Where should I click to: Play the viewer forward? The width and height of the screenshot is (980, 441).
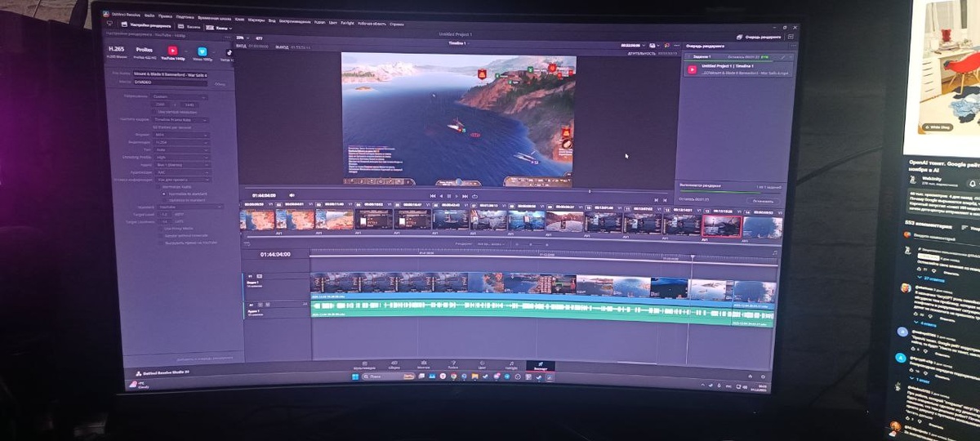tap(457, 196)
